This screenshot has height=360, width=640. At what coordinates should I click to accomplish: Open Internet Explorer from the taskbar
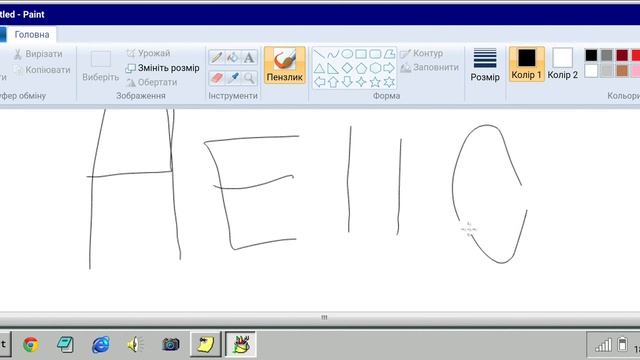[100, 344]
